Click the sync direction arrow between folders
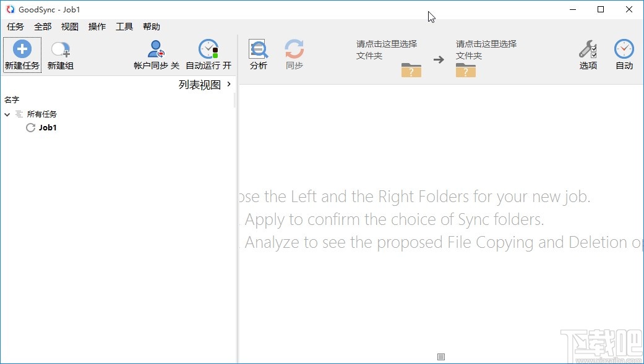The width and height of the screenshot is (644, 364). [x=439, y=59]
